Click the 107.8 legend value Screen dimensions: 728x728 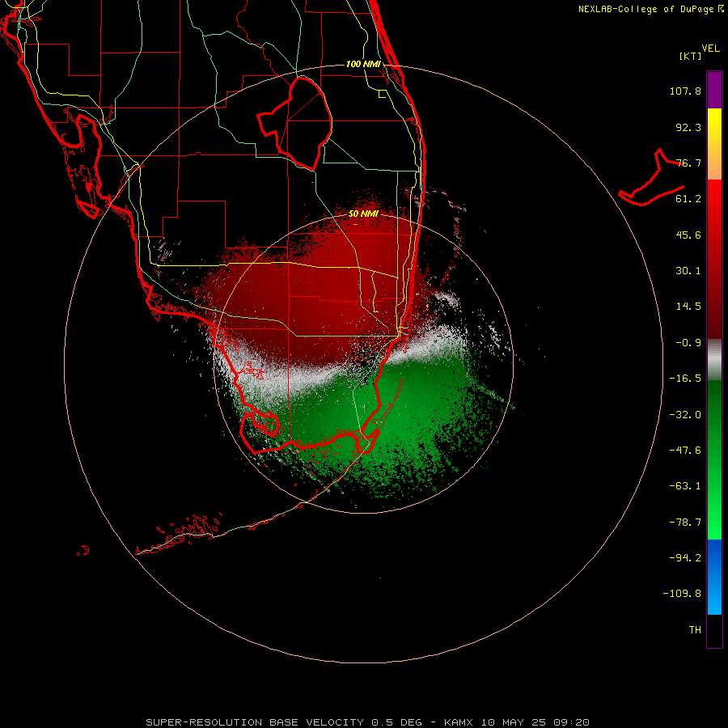(685, 91)
